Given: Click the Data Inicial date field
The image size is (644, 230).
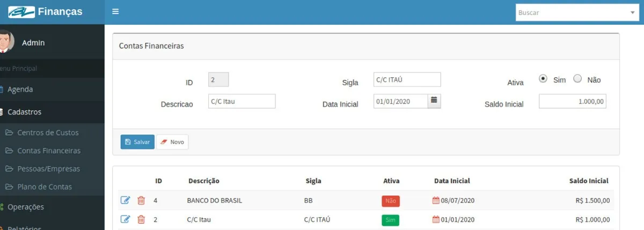Looking at the screenshot, I should click(400, 101).
